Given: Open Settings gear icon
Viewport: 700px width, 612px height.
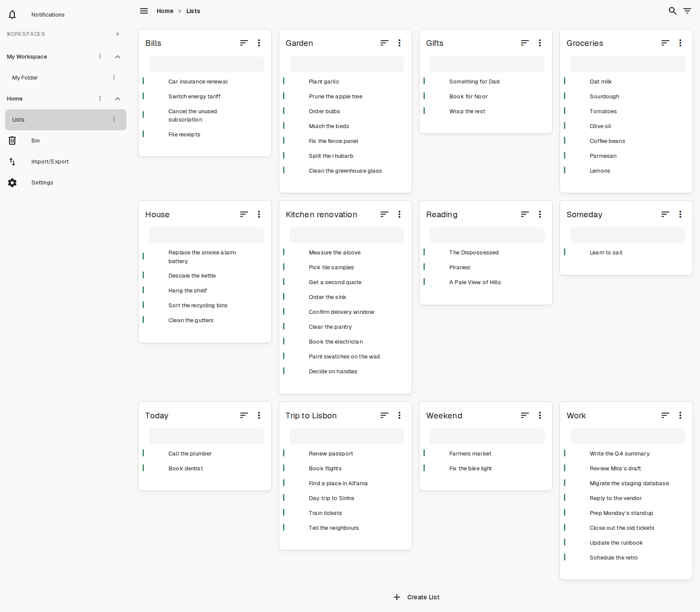Looking at the screenshot, I should click(12, 182).
